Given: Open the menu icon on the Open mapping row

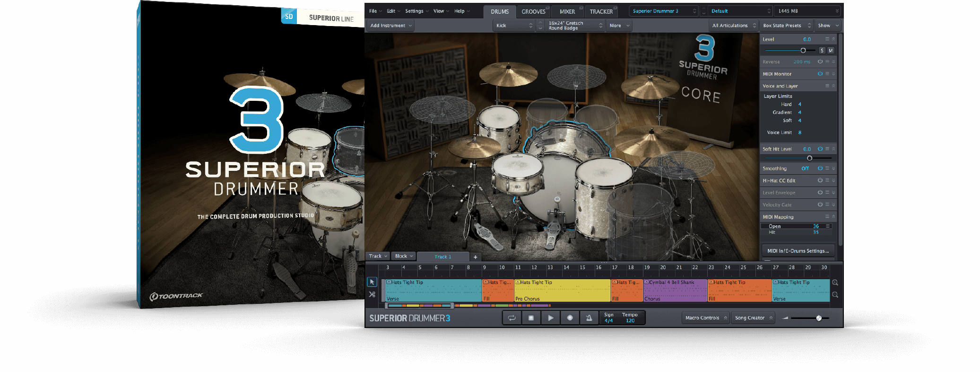Looking at the screenshot, I should 828,226.
